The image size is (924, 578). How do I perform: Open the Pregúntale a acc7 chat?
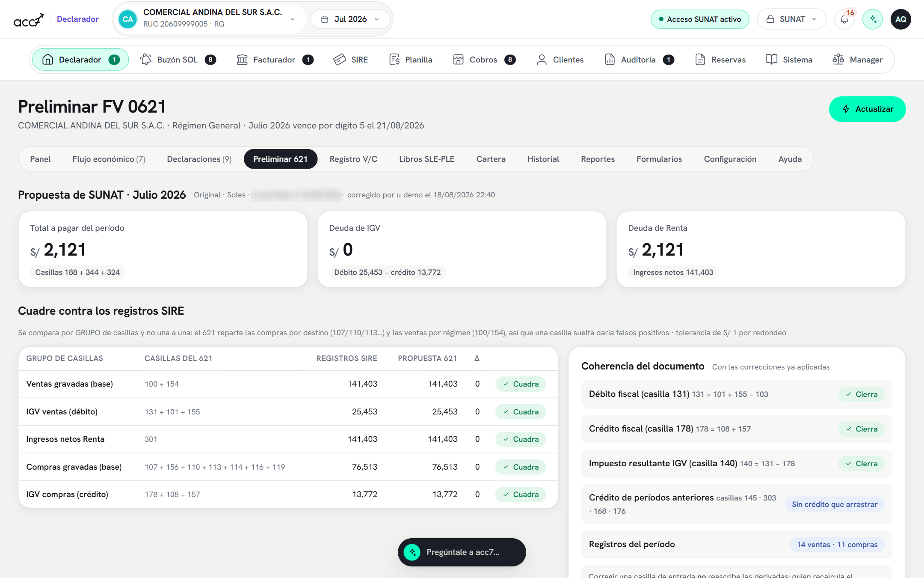[x=462, y=552]
